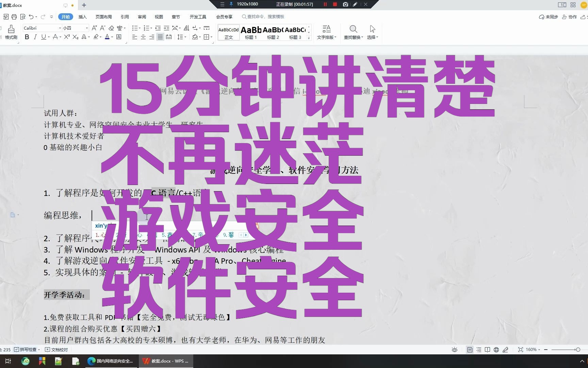Apply superscript X² formatting
The image size is (588, 368).
click(67, 37)
